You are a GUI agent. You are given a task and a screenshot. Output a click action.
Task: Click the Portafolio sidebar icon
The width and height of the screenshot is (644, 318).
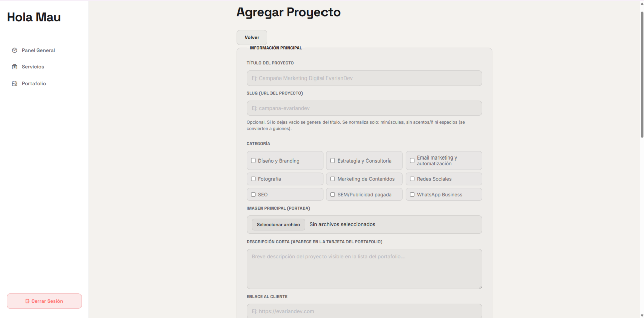(14, 84)
